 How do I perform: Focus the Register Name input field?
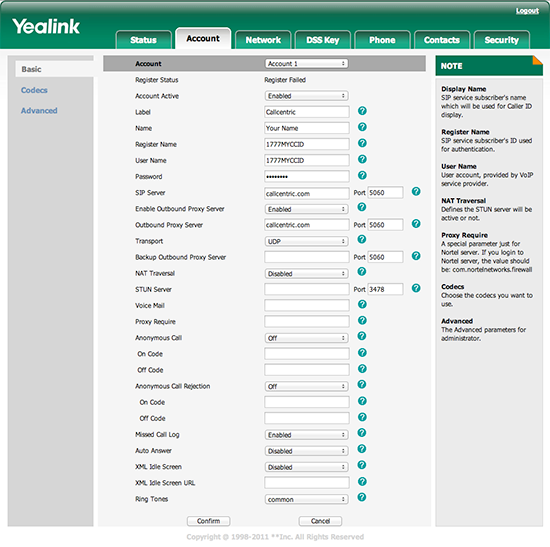click(x=307, y=144)
